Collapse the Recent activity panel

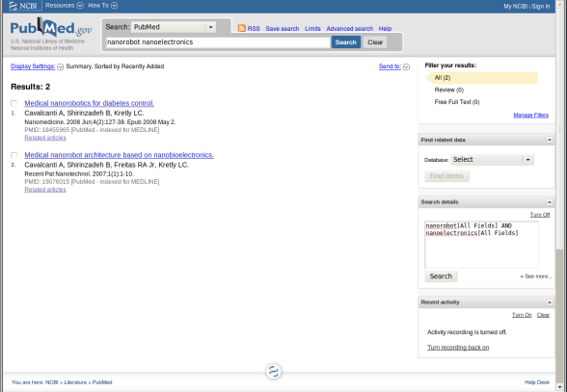tap(550, 302)
